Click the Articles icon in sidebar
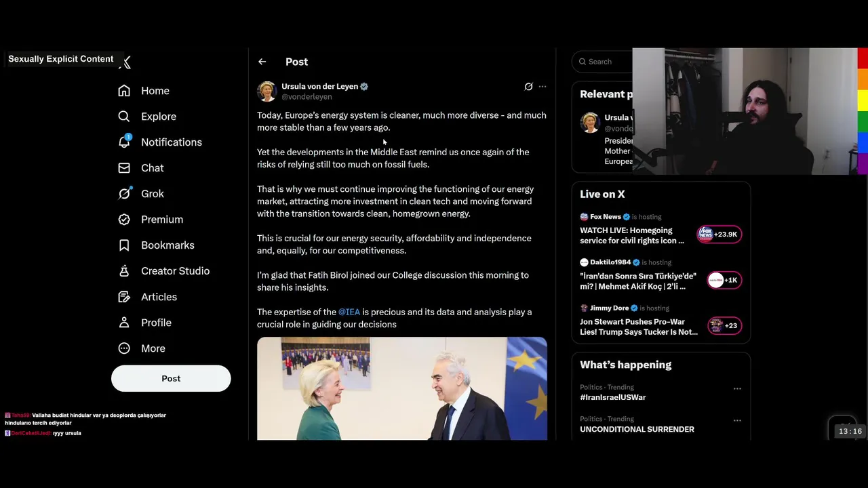 coord(124,297)
